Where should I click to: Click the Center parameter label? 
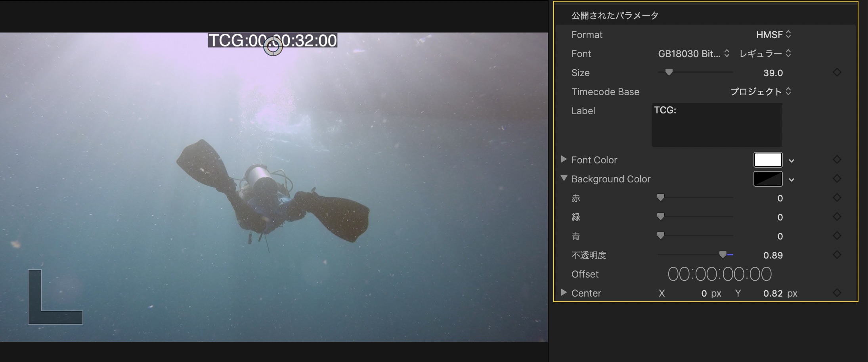click(586, 293)
